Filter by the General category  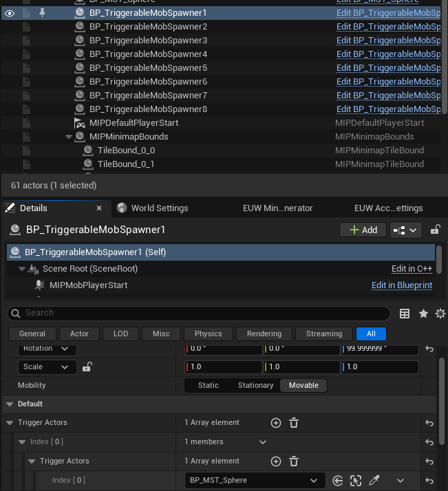[32, 334]
